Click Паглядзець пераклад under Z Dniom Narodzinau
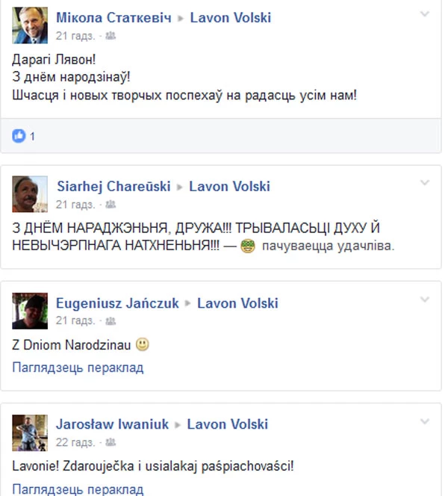The height and width of the screenshot is (496, 448). pos(78,368)
